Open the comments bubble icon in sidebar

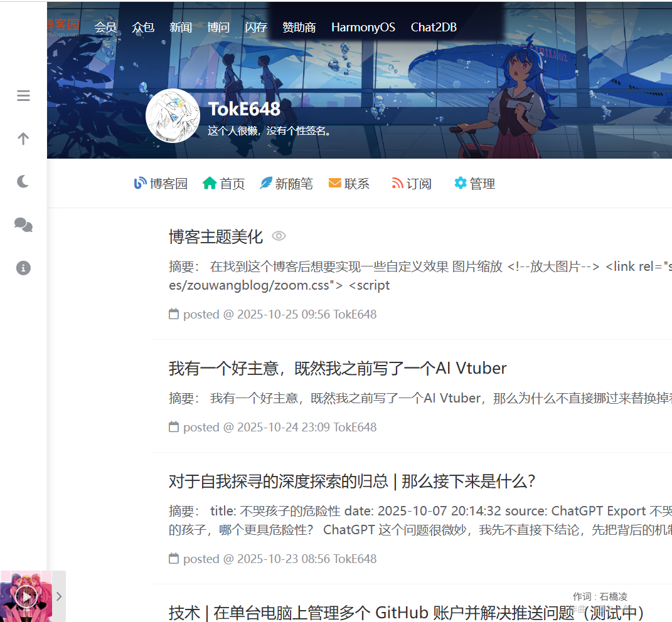(x=23, y=225)
